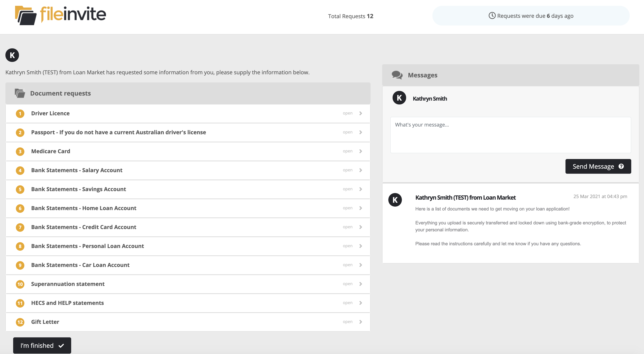Click the K avatar at the top left

pos(12,55)
